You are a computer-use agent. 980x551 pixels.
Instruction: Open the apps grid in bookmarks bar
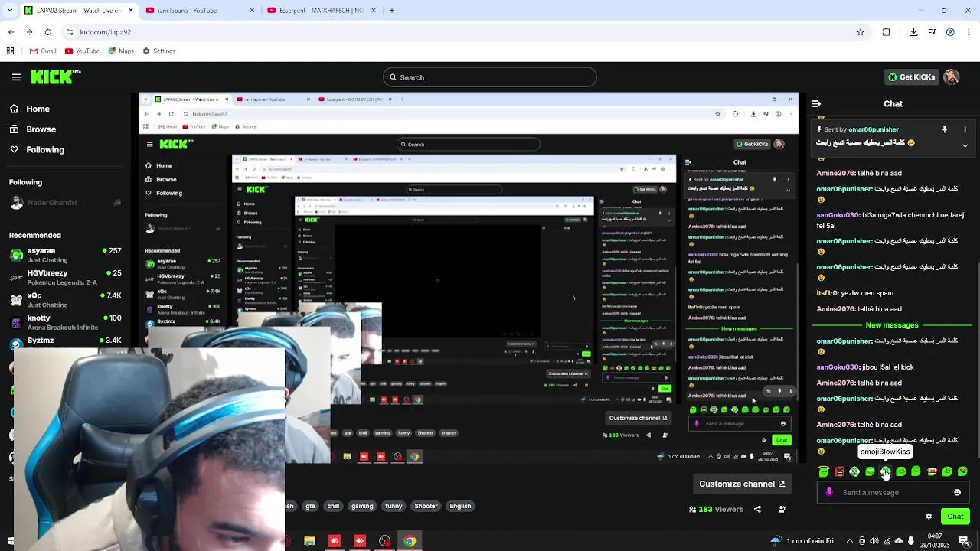[10, 51]
